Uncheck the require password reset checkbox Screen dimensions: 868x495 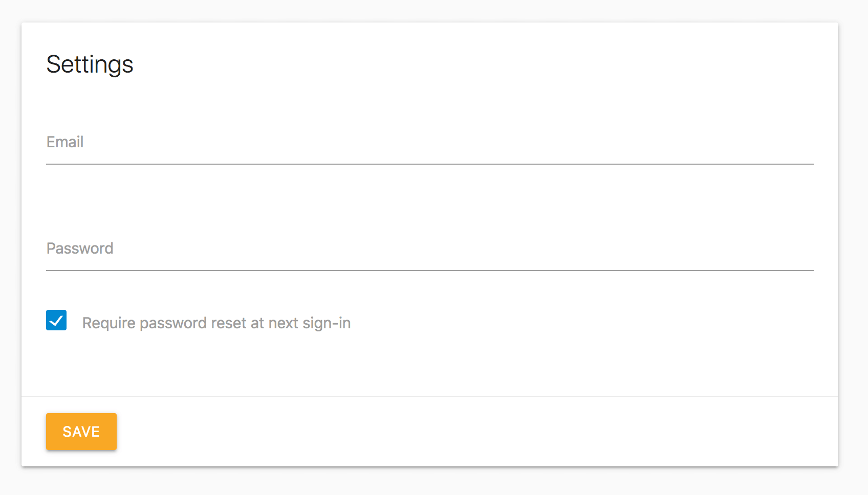tap(56, 321)
